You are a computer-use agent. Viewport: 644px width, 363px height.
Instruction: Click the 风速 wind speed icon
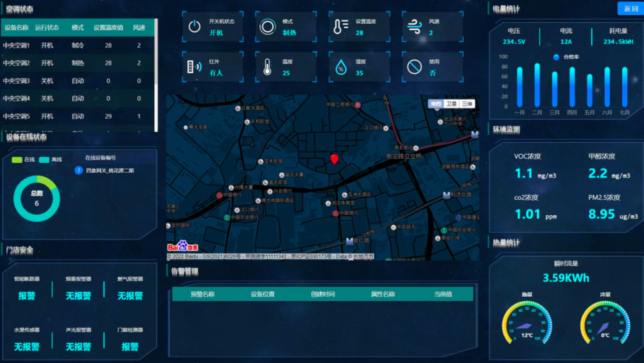coord(414,27)
